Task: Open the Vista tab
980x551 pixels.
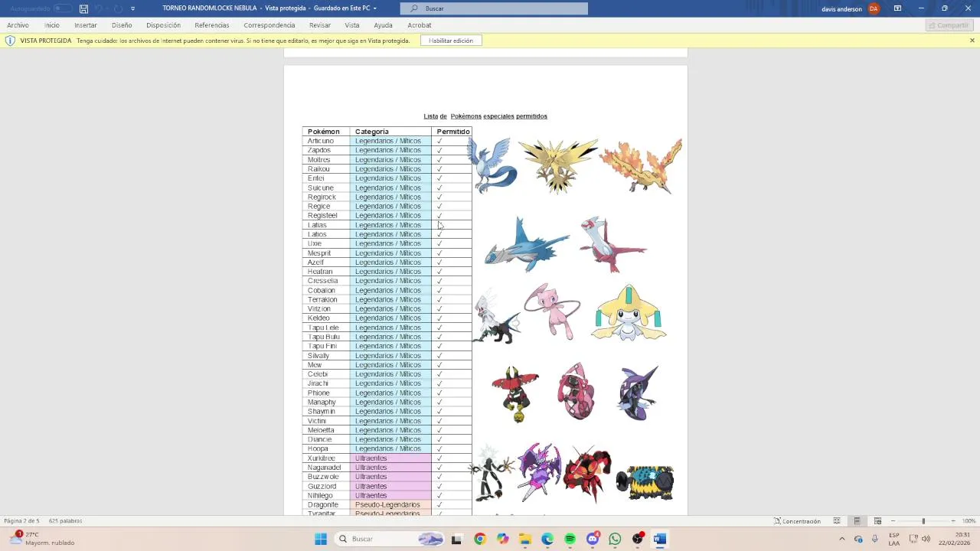Action: point(352,25)
